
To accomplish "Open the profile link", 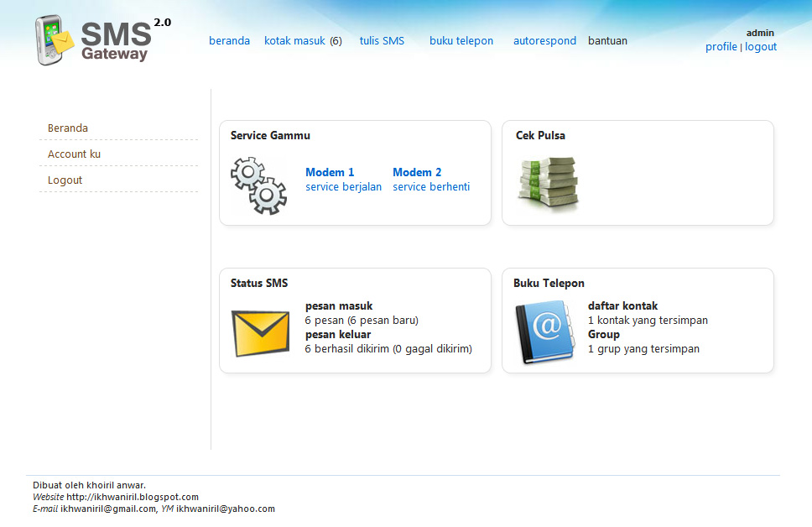I will click(x=721, y=47).
